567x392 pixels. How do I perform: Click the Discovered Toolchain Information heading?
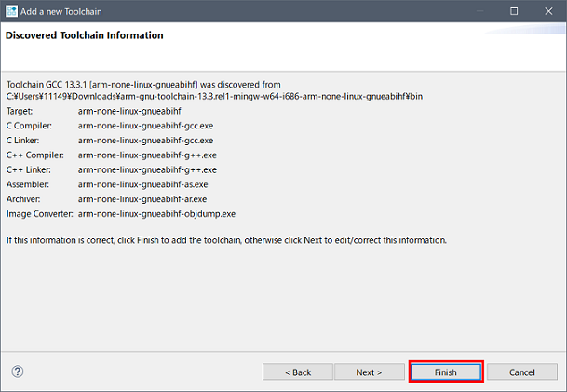(85, 35)
